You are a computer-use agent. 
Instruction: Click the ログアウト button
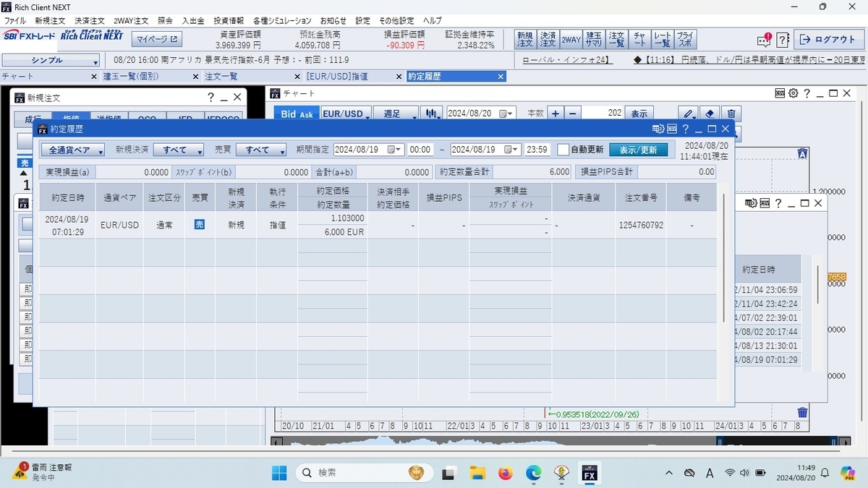(x=829, y=39)
